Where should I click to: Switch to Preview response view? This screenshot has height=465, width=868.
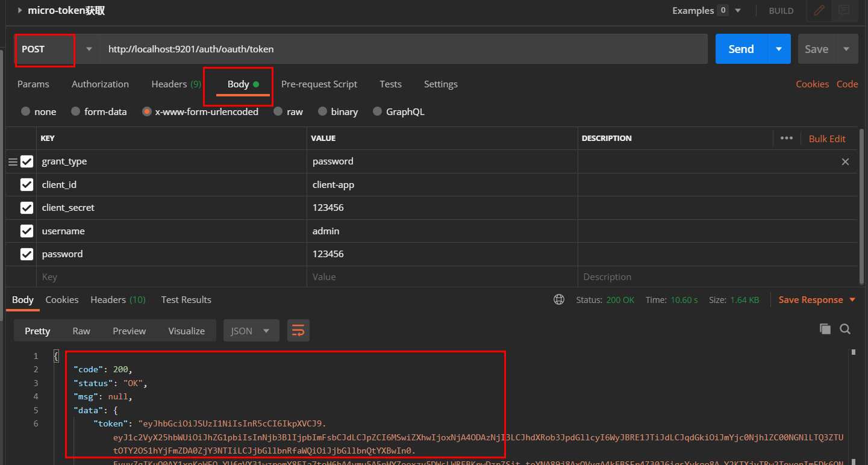(x=130, y=331)
